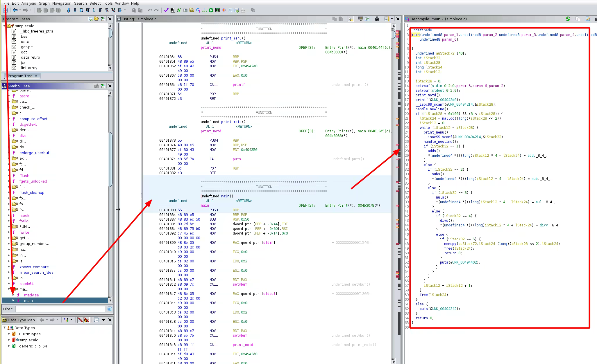Click the green Run script manager icon
The image size is (597, 364).
(211, 10)
